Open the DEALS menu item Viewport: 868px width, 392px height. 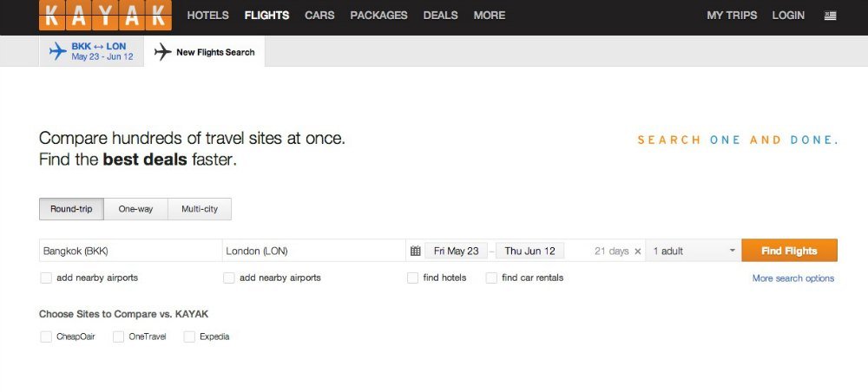441,16
